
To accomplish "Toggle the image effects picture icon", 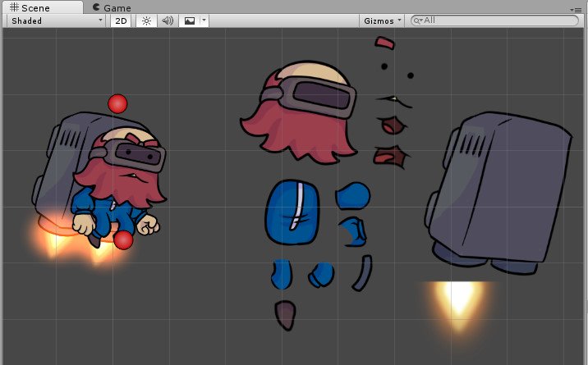I will [x=190, y=21].
